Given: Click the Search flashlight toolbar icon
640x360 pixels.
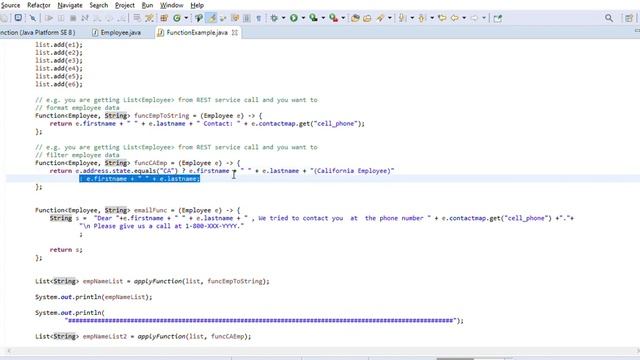Looking at the screenshot, I should pyautogui.click(x=380, y=18).
